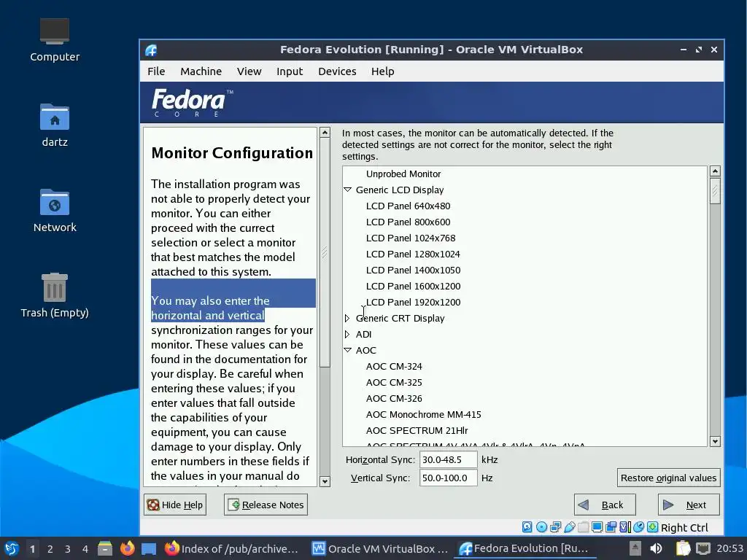747x560 pixels.
Task: Switch to workspace 2
Action: coord(50,549)
